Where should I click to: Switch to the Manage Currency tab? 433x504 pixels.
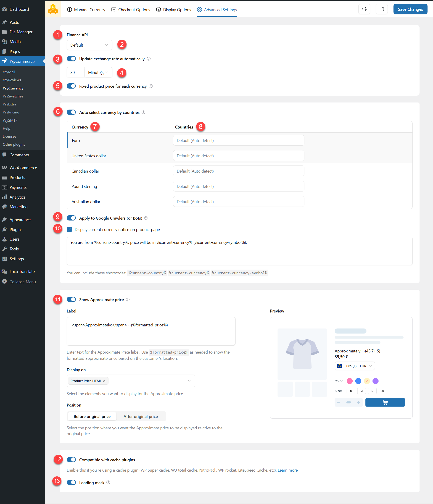click(x=86, y=10)
